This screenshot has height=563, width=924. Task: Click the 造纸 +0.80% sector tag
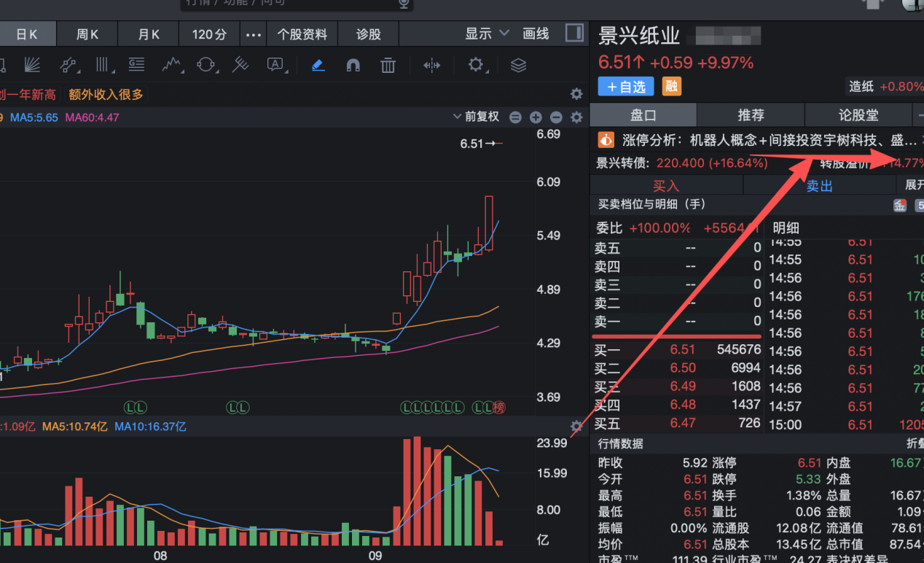(x=884, y=86)
